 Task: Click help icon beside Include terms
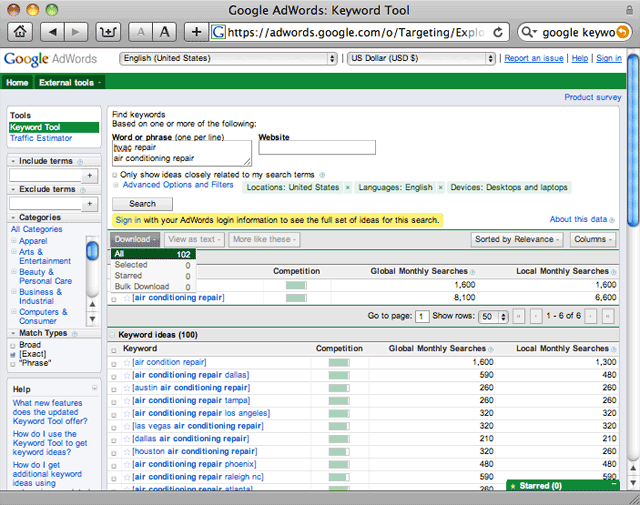point(80,162)
